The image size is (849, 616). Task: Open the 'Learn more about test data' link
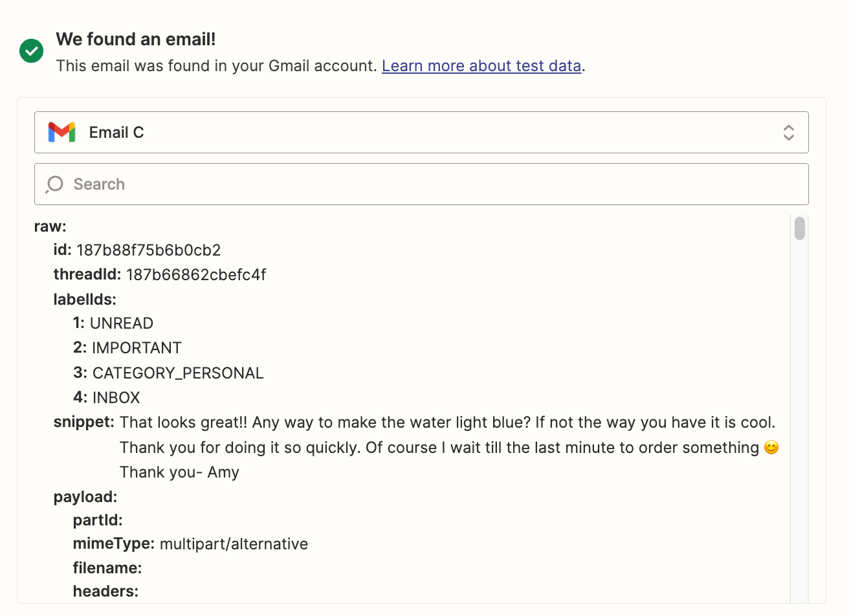point(481,66)
